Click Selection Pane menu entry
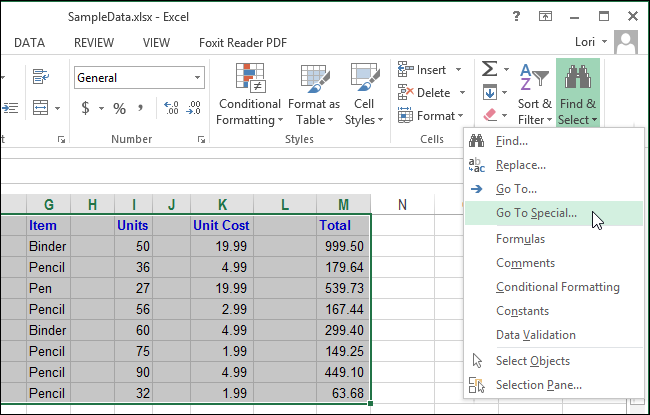650x415 pixels. [x=538, y=385]
